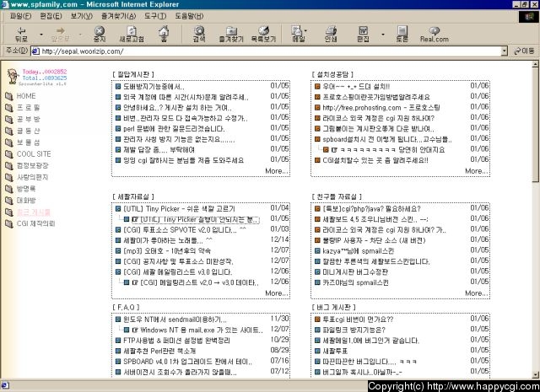Open the dropdown arrow next to Forward button

point(81,35)
